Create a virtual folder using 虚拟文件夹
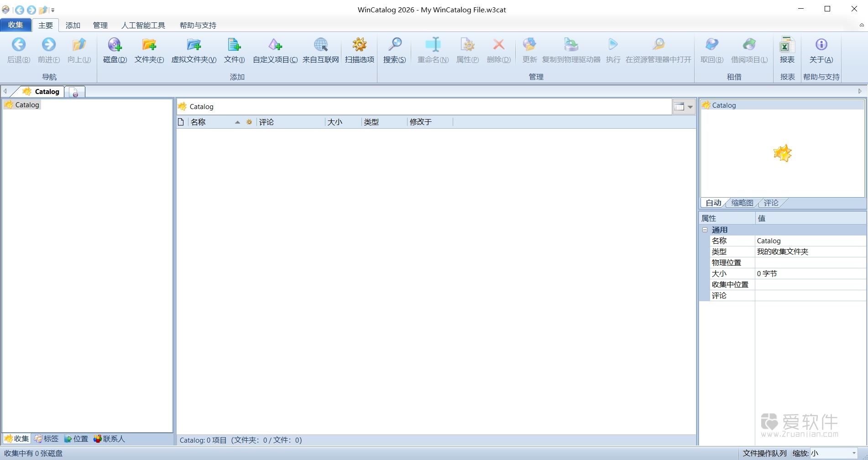The image size is (868, 460). (193, 50)
